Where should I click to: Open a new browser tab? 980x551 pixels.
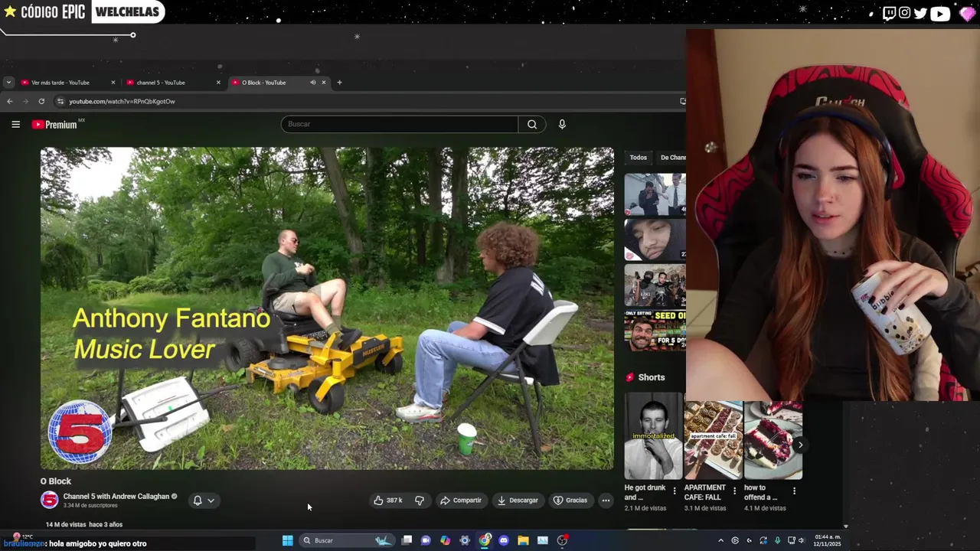click(x=339, y=82)
